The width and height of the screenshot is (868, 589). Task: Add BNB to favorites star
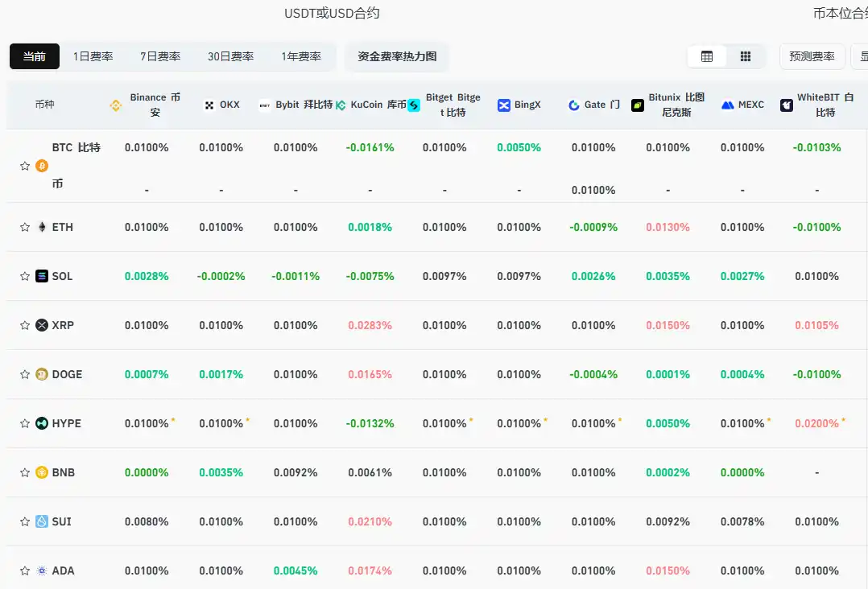click(x=25, y=473)
